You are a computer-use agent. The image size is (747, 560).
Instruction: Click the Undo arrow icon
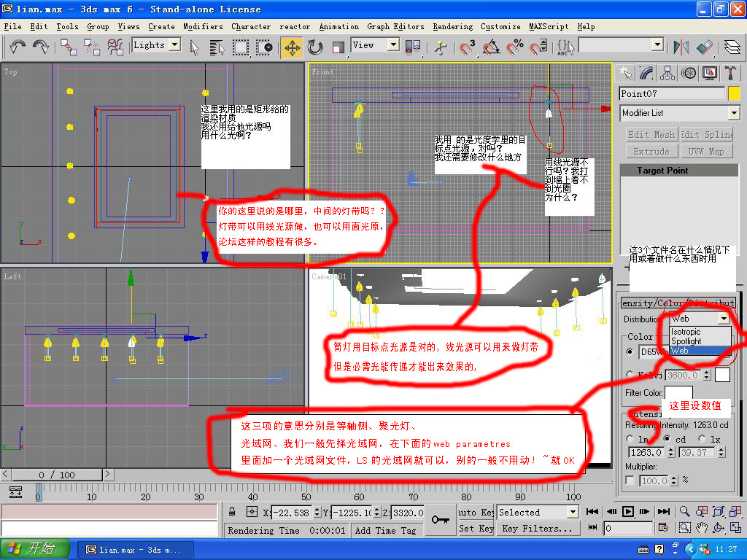click(x=18, y=47)
